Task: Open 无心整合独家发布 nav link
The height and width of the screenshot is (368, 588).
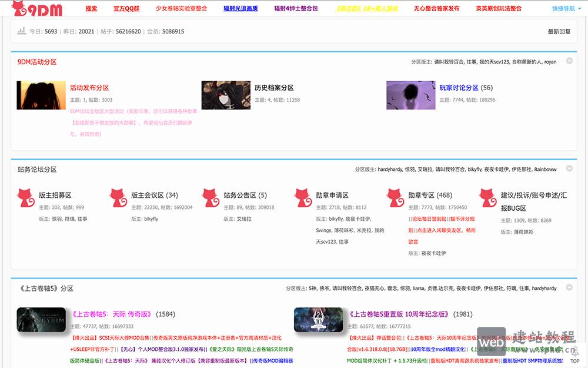Action: [436, 8]
